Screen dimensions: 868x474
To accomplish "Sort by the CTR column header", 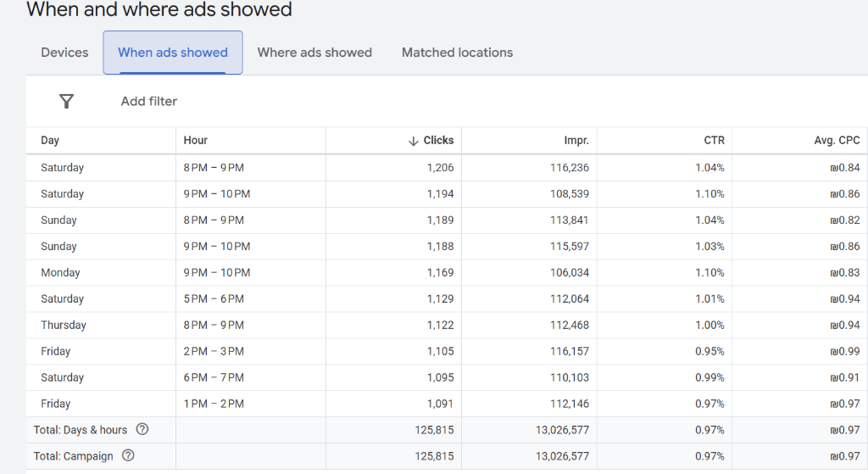I will (x=714, y=140).
